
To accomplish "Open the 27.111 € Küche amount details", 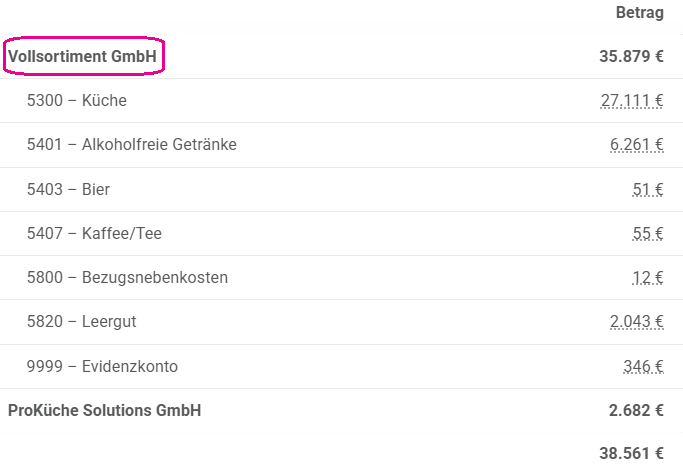I will (632, 101).
